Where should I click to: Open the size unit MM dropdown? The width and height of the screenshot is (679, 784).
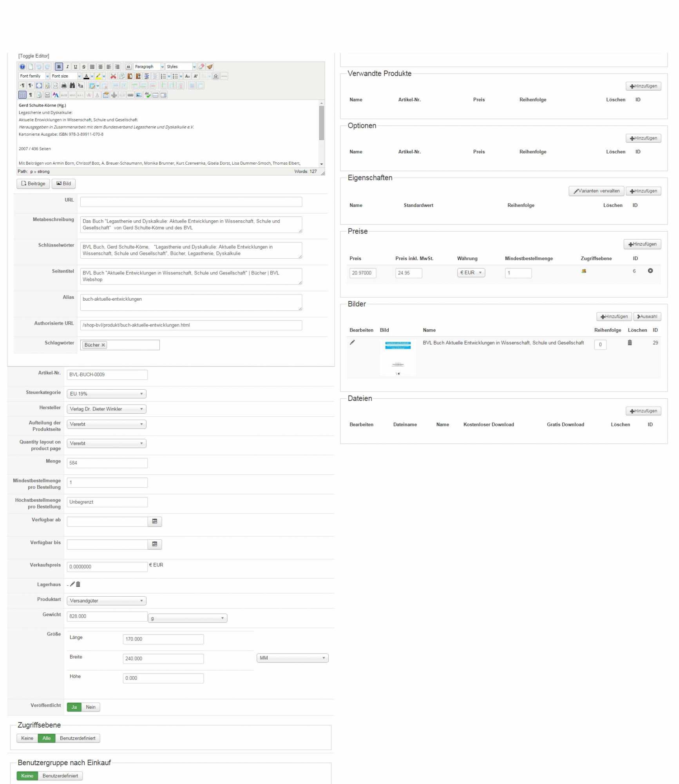[x=292, y=658]
